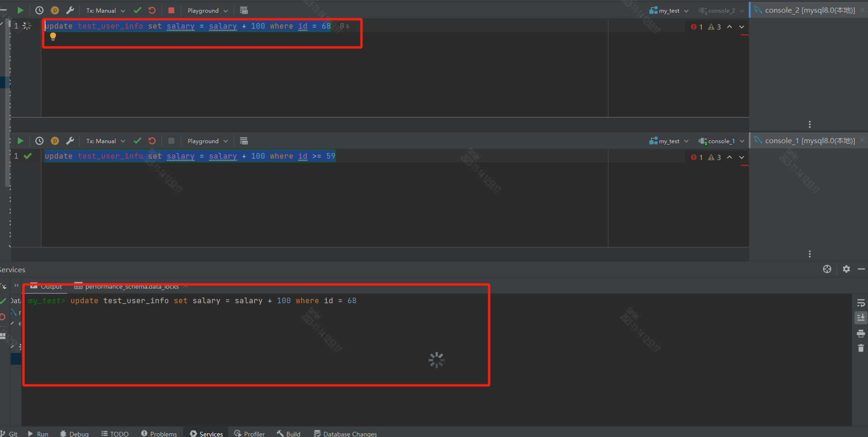Viewport: 868px width, 437px height.
Task: Commit the transaction in console_1
Action: (138, 141)
